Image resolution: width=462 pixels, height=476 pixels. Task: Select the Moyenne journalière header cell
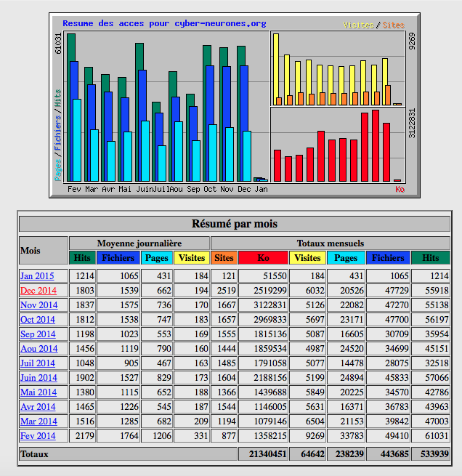139,243
